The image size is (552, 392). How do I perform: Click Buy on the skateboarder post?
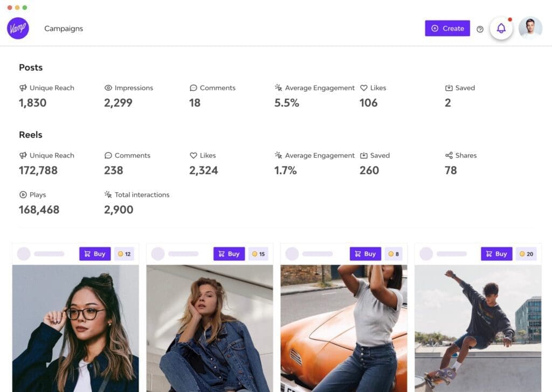(x=496, y=253)
